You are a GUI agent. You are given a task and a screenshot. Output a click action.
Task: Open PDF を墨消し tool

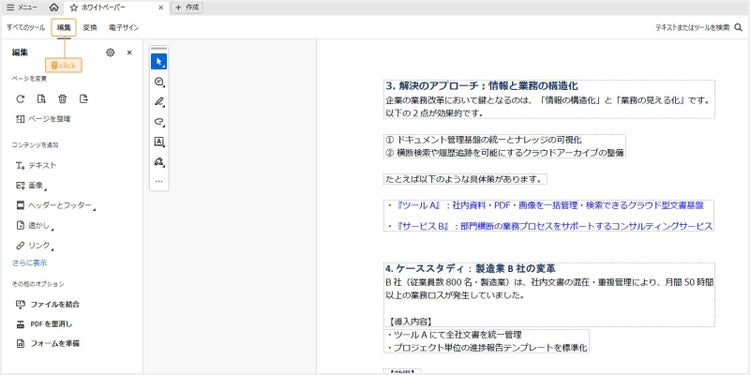tap(44, 324)
